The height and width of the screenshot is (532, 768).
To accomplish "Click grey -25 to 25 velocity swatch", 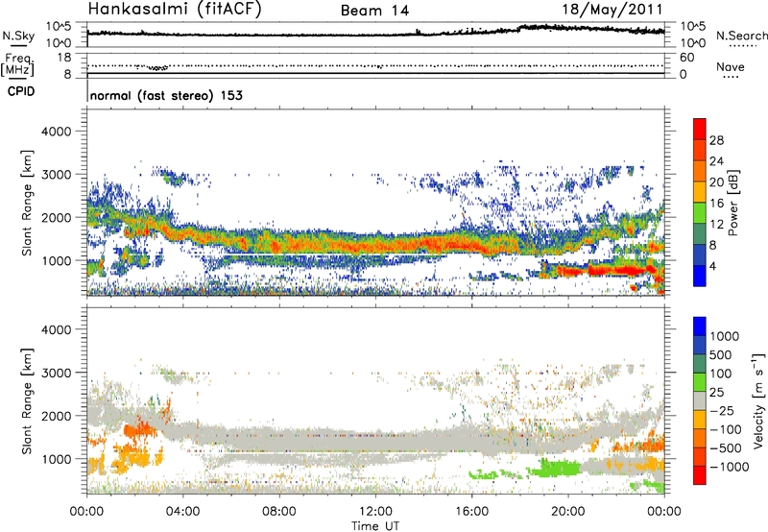I will coord(700,400).
